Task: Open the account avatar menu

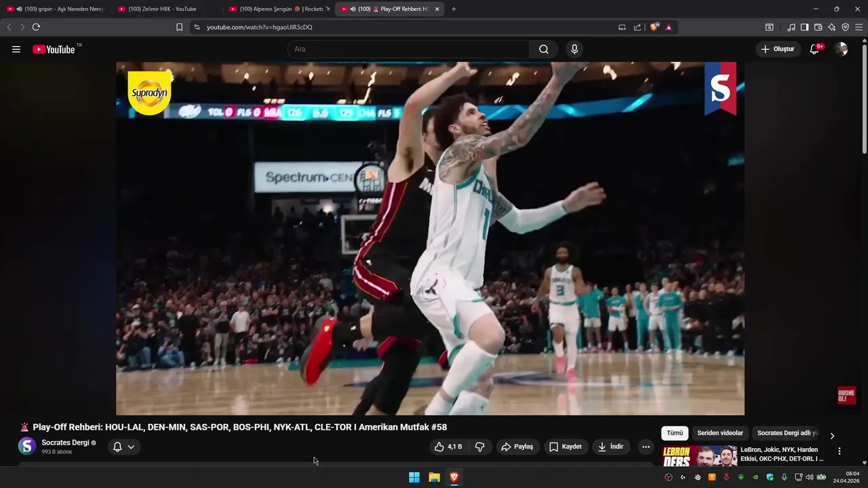Action: click(841, 49)
